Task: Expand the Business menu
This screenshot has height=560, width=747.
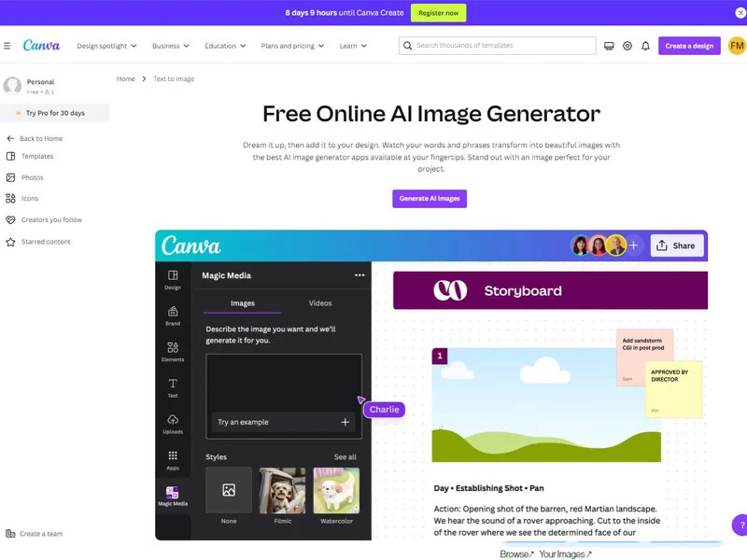Action: (x=171, y=46)
